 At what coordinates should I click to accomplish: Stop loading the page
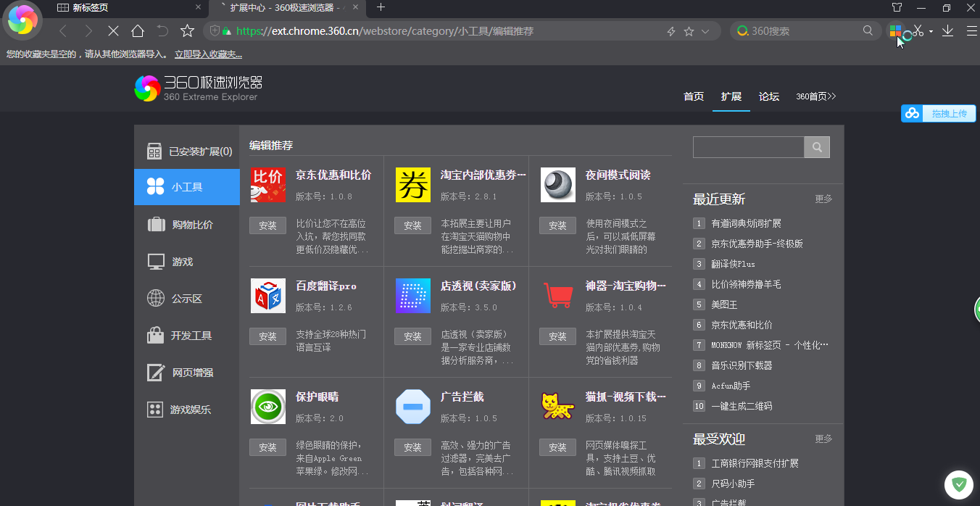pyautogui.click(x=112, y=31)
